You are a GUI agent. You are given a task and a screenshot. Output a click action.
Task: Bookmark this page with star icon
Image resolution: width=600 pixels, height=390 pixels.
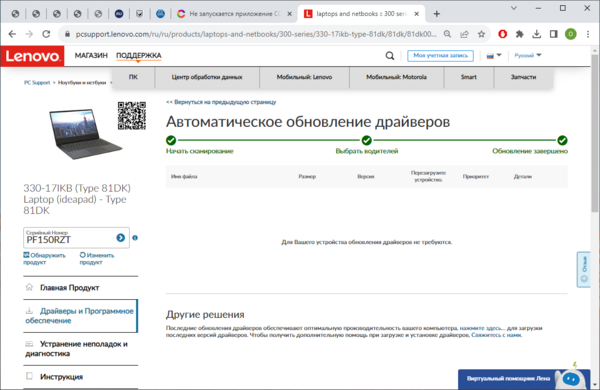point(481,34)
